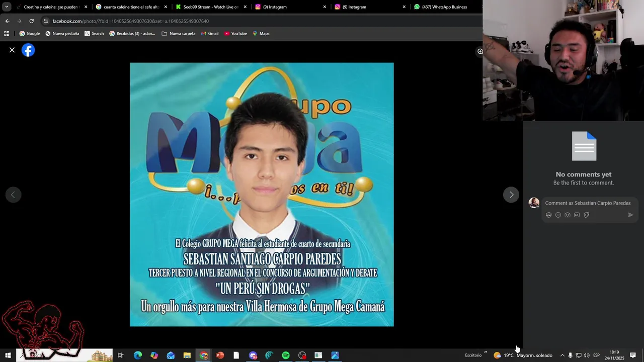Close the Creatina y cafeína tab
The image size is (644, 362).
pyautogui.click(x=86, y=7)
